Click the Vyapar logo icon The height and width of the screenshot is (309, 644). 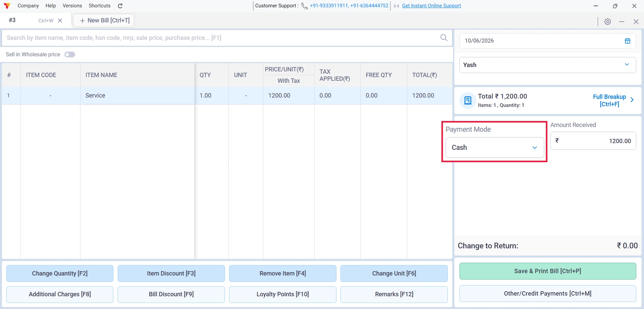point(7,6)
